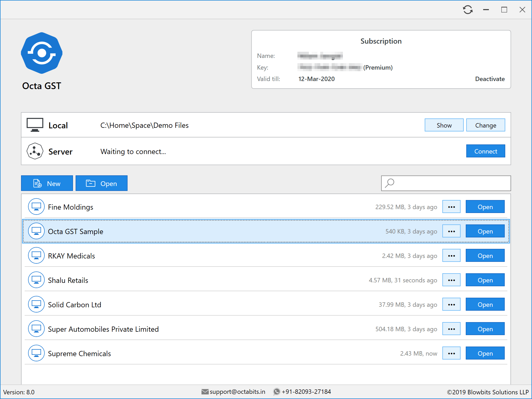Click the Solid Carbon Ltd monitor icon
Viewport: 532px width, 399px height.
point(36,304)
